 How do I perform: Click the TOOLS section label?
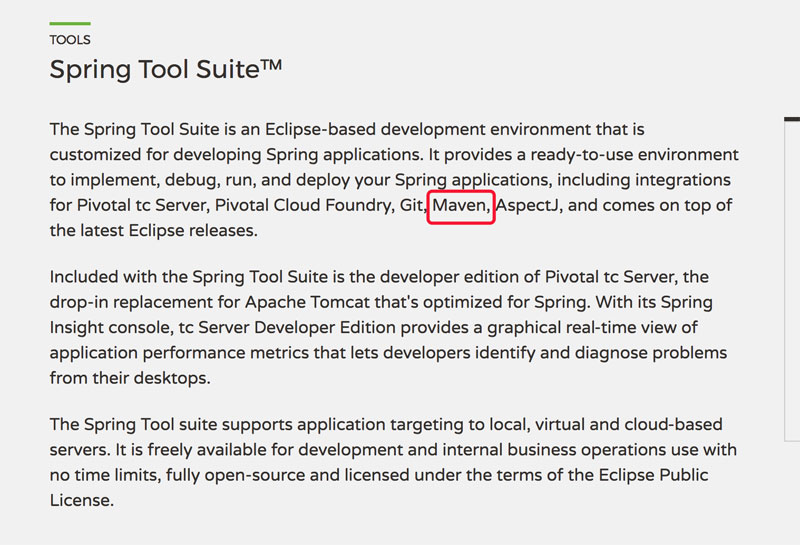pos(70,40)
